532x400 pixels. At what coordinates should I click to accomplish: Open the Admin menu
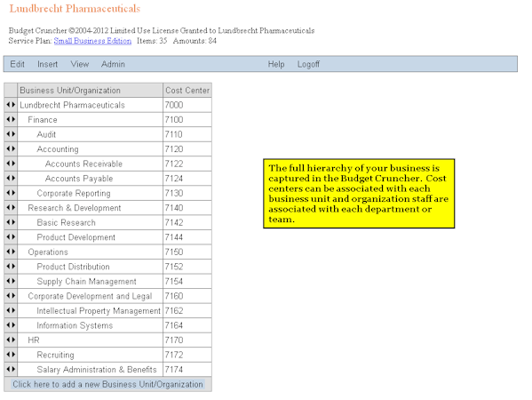(x=113, y=64)
